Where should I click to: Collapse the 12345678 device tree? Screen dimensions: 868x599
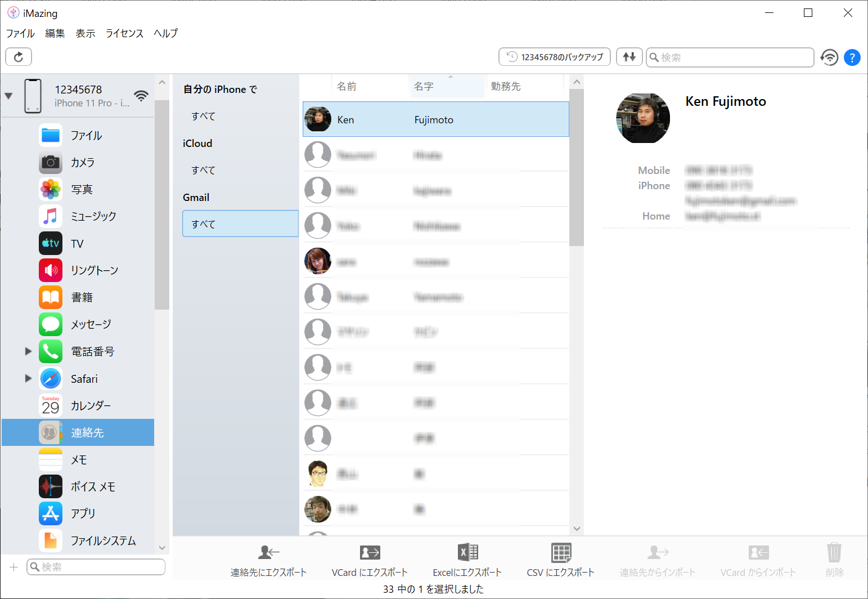pyautogui.click(x=8, y=96)
